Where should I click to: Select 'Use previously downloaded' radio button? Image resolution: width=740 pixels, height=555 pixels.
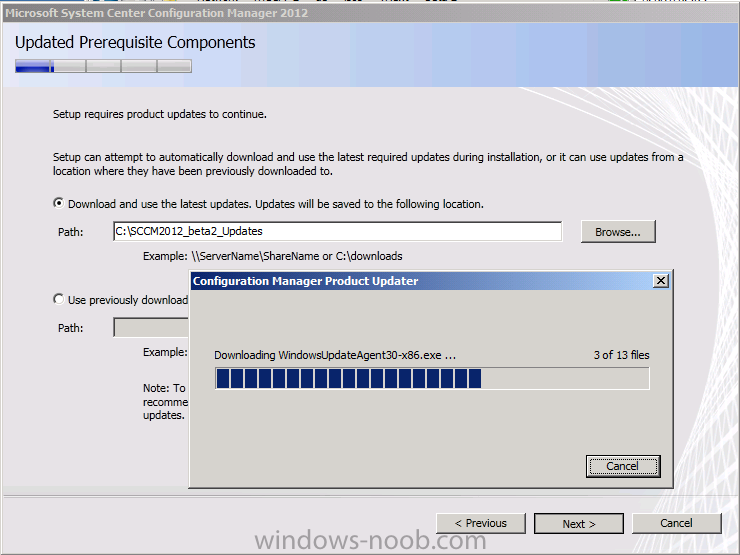pyautogui.click(x=59, y=299)
